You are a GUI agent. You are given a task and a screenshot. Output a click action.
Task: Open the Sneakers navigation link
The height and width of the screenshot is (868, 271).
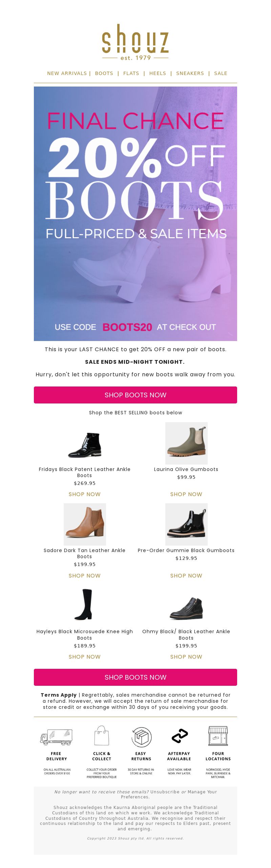tap(190, 73)
